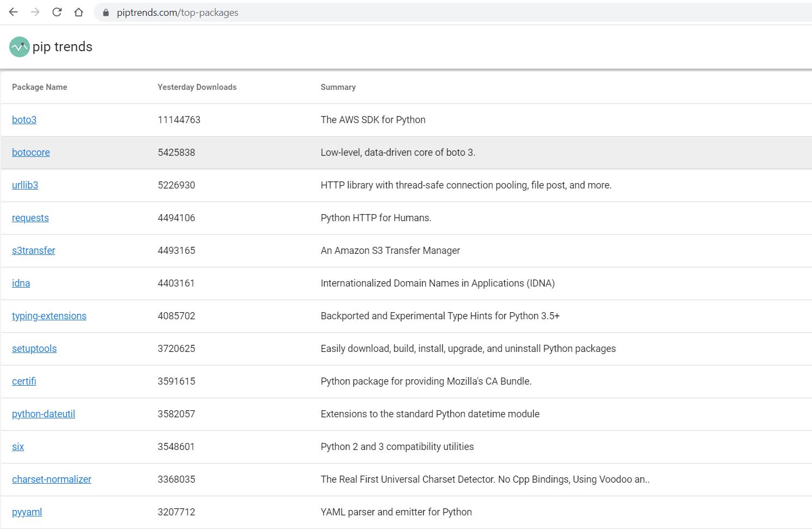Image resolution: width=812 pixels, height=529 pixels.
Task: Click the pip trends logo icon
Action: 19,47
